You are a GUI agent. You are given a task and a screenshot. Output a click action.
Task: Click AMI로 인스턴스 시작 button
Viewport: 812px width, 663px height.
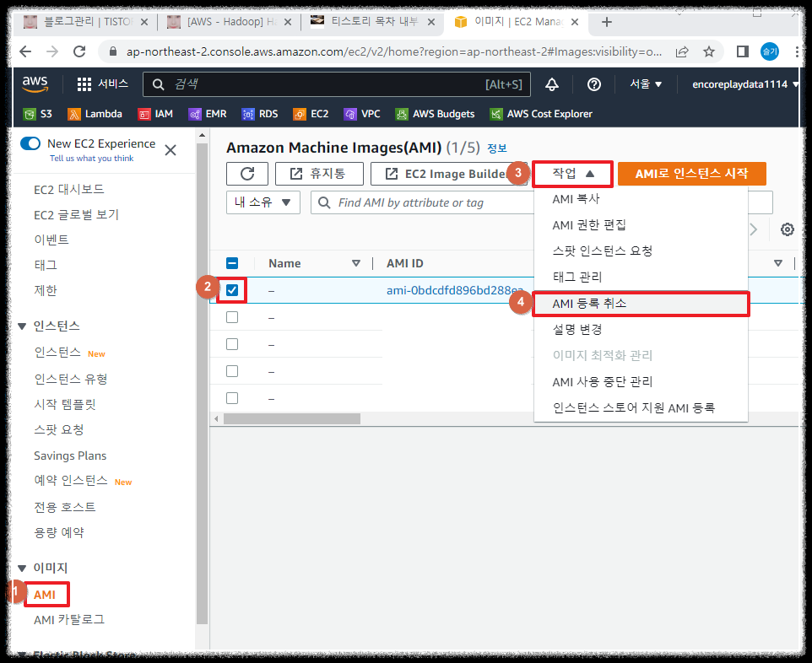[691, 174]
